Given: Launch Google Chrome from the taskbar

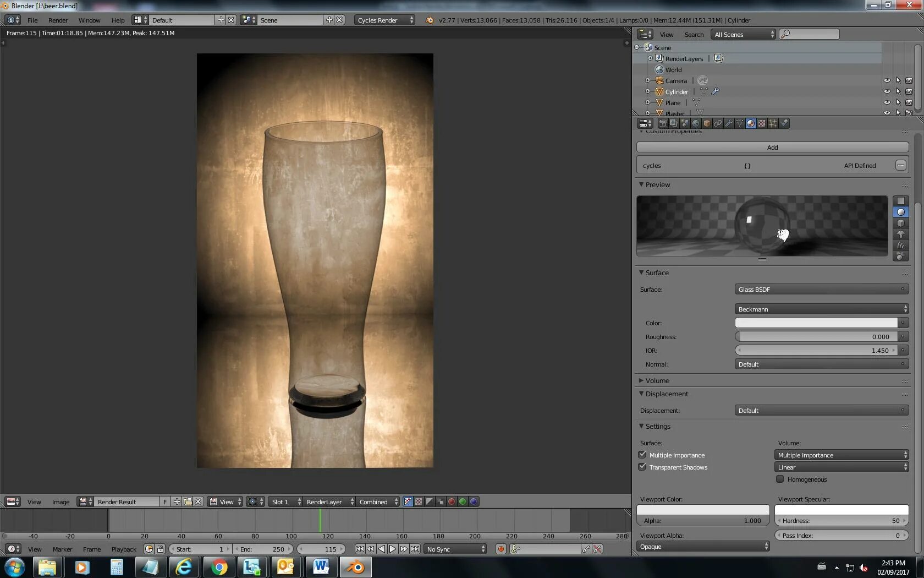Looking at the screenshot, I should 219,567.
